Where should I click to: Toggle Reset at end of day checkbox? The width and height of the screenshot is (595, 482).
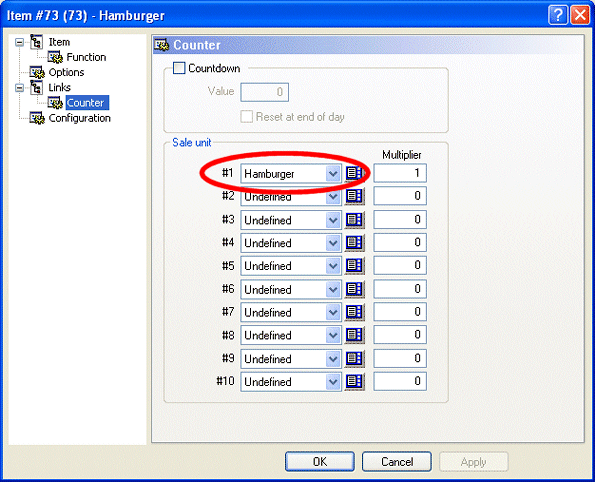[246, 117]
